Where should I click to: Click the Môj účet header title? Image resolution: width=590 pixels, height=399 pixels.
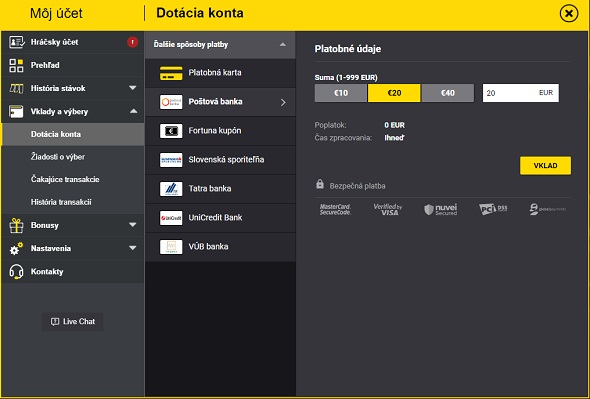56,14
